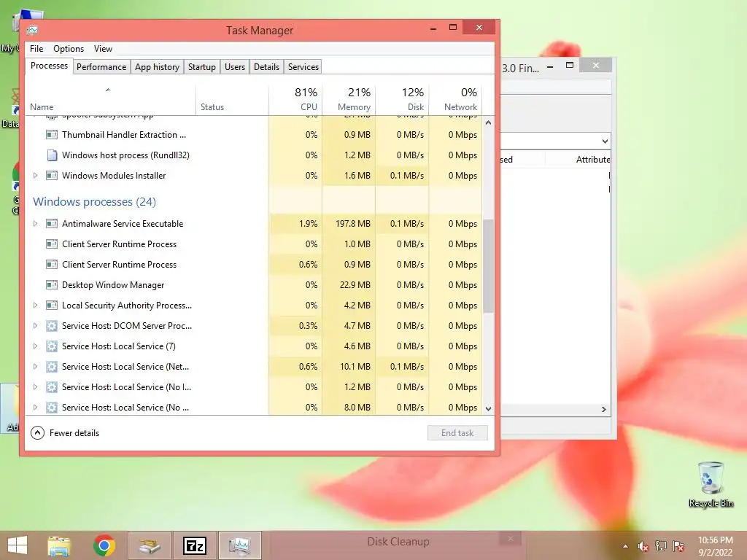
Task: Click the End task button
Action: click(457, 433)
